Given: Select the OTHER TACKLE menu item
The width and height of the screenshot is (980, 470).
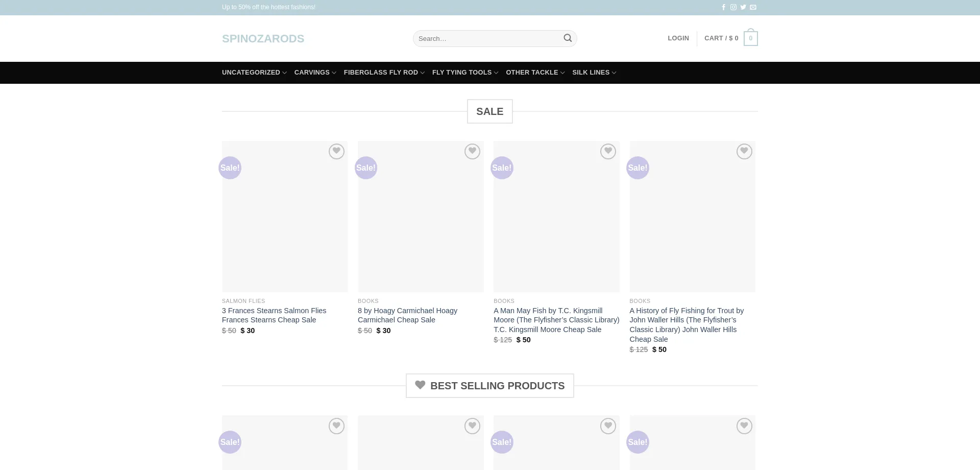Looking at the screenshot, I should tap(532, 72).
